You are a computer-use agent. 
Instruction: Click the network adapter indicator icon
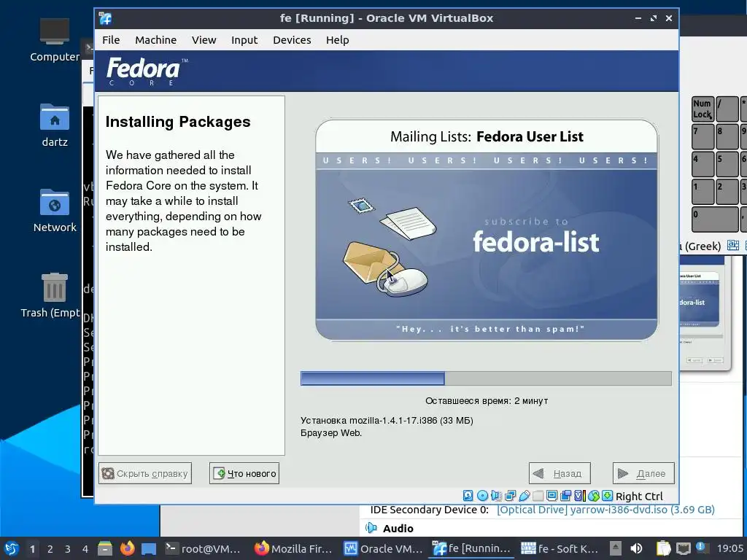(x=510, y=496)
